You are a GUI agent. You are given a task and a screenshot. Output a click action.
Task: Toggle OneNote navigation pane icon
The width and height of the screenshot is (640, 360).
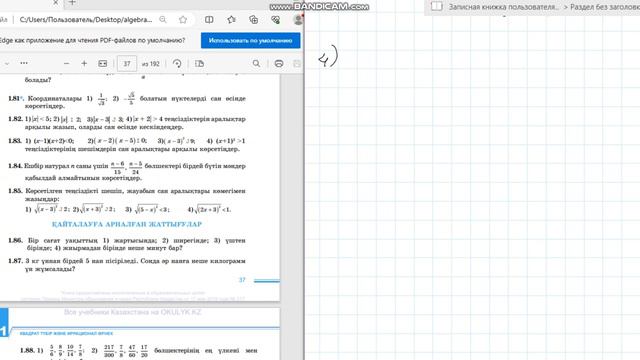[437, 6]
